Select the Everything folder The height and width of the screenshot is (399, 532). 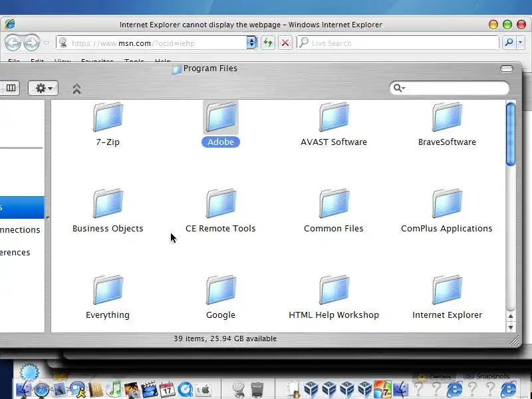(x=108, y=297)
